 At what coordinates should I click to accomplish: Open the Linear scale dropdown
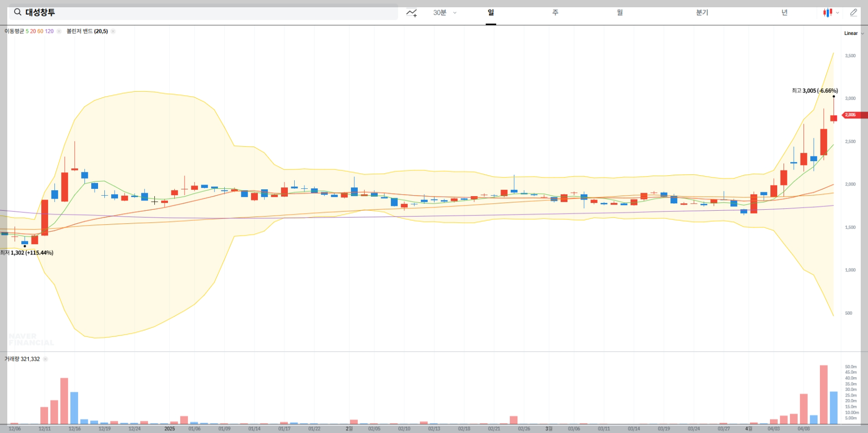point(854,33)
